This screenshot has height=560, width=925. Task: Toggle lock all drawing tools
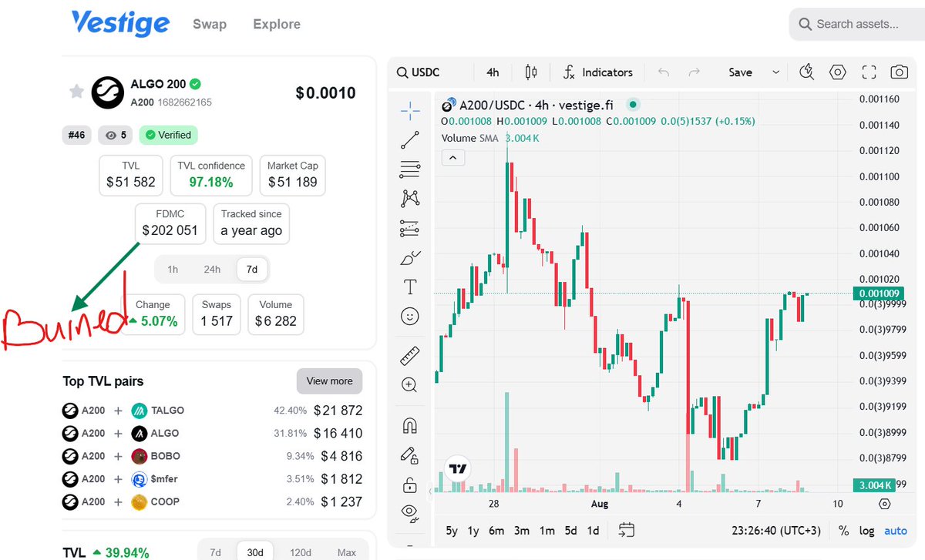pyautogui.click(x=410, y=485)
